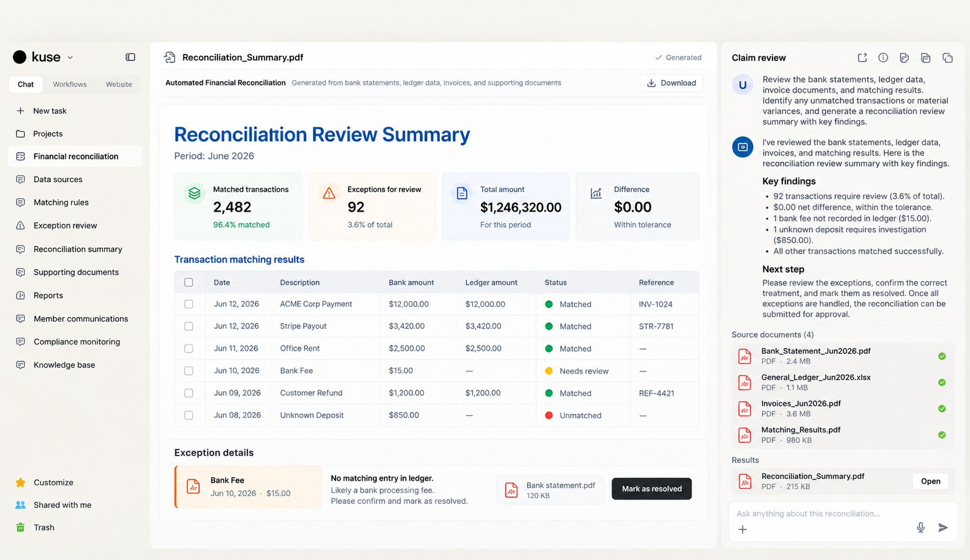Open General_Ledger_Jun2026.xlsx source document
The width and height of the screenshot is (970, 560).
click(842, 382)
